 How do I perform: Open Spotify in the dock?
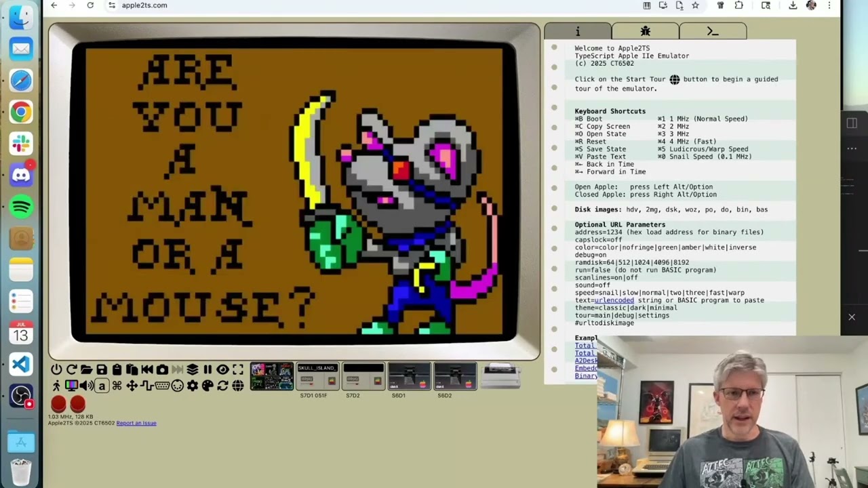(21, 207)
